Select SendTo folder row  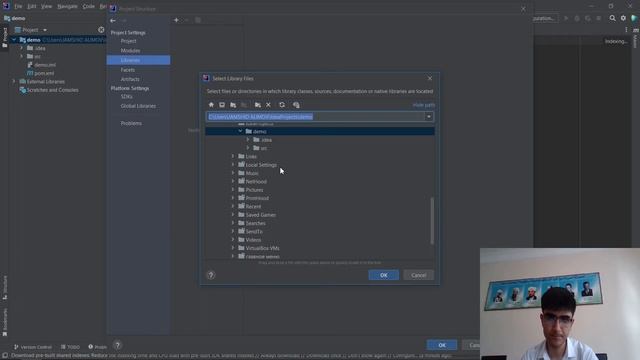point(320,231)
